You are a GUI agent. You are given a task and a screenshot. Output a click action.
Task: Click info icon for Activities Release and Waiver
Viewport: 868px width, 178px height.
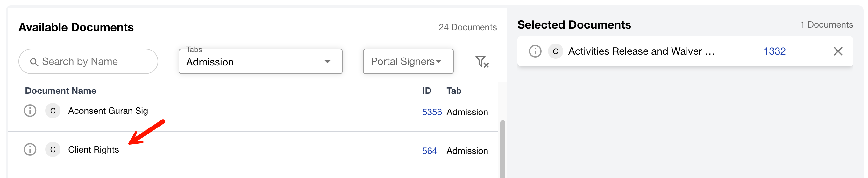[x=535, y=51]
